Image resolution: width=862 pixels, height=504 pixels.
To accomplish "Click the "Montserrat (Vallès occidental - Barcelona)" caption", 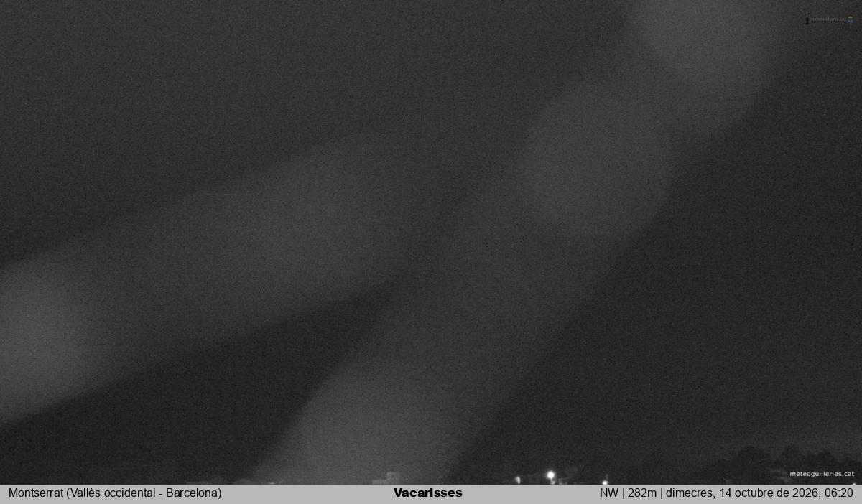I will pos(115,493).
